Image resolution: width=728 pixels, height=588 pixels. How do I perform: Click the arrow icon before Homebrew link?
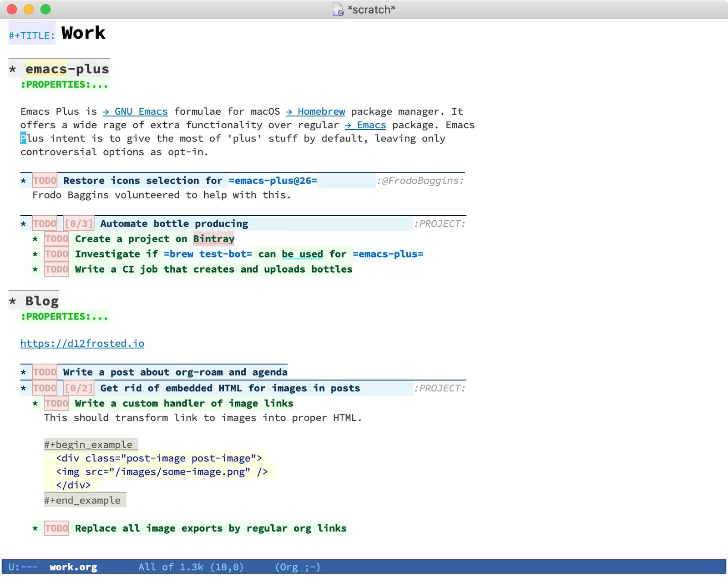pos(289,112)
